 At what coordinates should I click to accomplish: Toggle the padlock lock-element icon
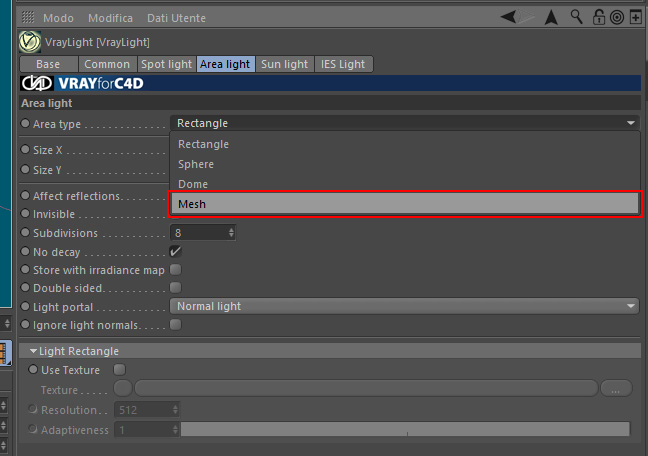(x=598, y=17)
